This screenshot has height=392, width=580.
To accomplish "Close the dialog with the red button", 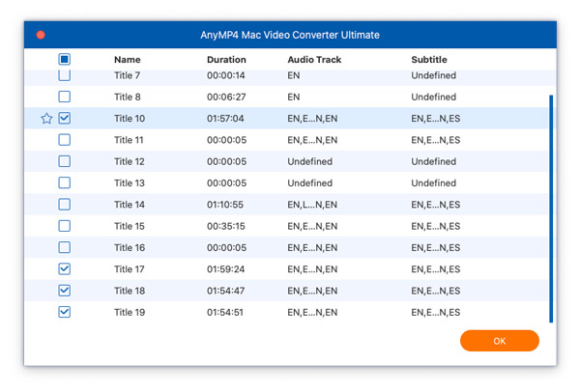I will coord(41,35).
